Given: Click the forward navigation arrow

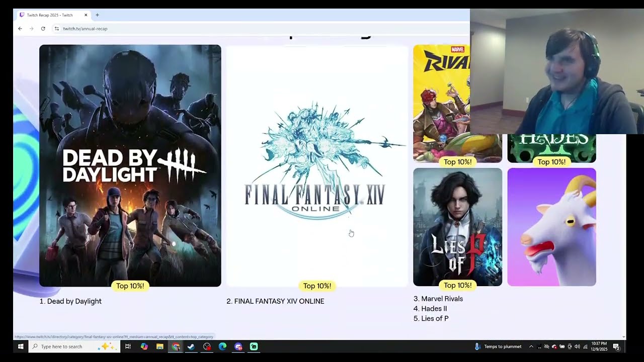Looking at the screenshot, I should [x=31, y=29].
